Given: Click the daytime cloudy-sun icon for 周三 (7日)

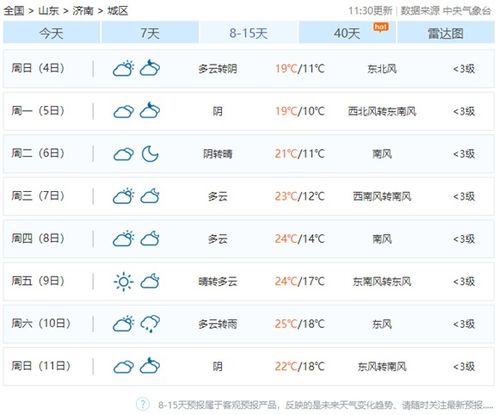Looking at the screenshot, I should (123, 196).
